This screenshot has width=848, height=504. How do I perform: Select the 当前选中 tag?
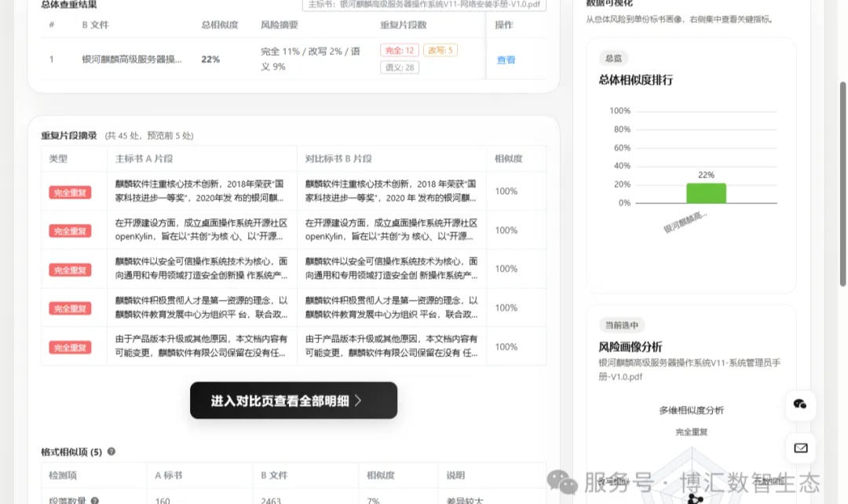pyautogui.click(x=621, y=325)
